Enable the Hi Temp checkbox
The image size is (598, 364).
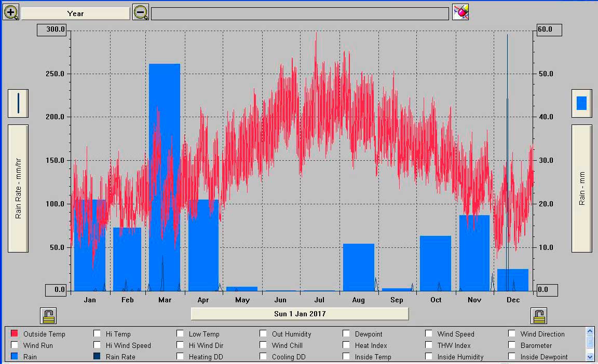[97, 333]
